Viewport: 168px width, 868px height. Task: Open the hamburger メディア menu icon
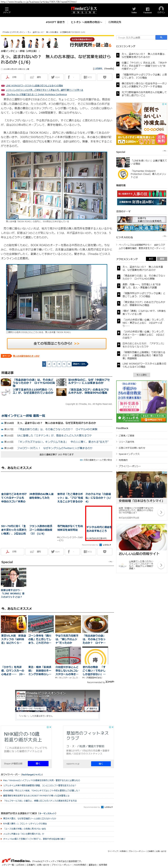point(7,9)
